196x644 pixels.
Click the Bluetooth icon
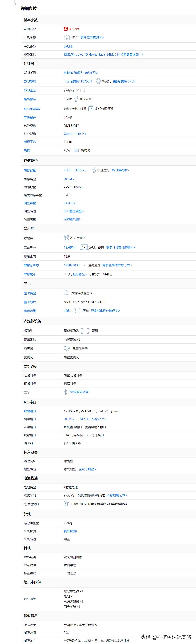65,392
